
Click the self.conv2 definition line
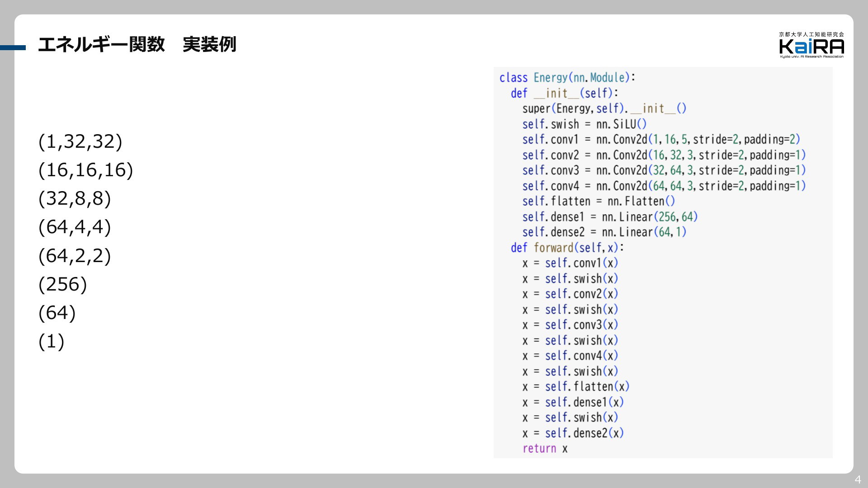click(x=664, y=155)
